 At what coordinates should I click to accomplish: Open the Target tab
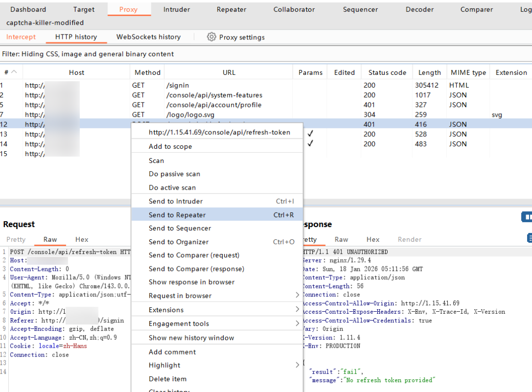click(84, 9)
